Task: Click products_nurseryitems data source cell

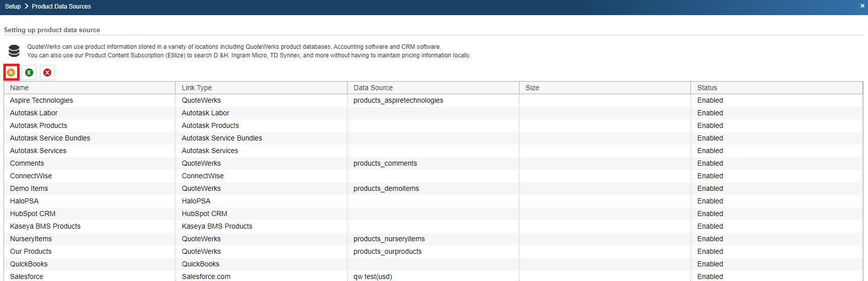Action: [x=389, y=239]
